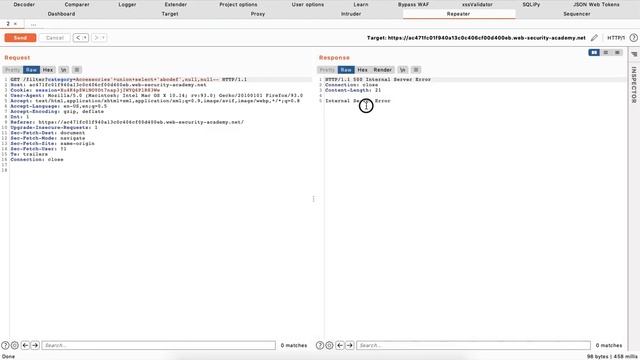Open Response search settings gear
The height and width of the screenshot is (360, 640).
pyautogui.click(x=329, y=345)
